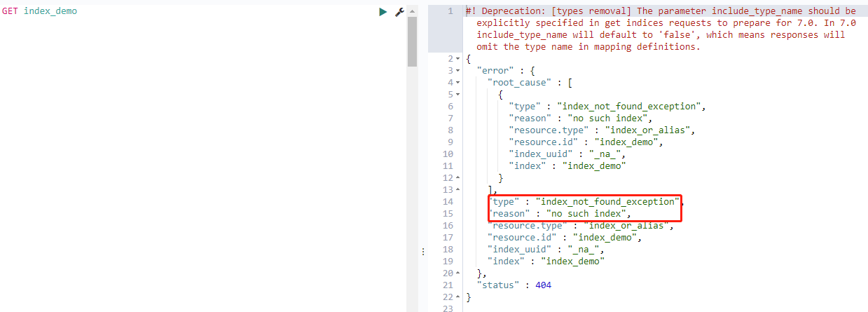The width and height of the screenshot is (868, 312).
Task: Click the fold marker on line 20
Action: 458,273
